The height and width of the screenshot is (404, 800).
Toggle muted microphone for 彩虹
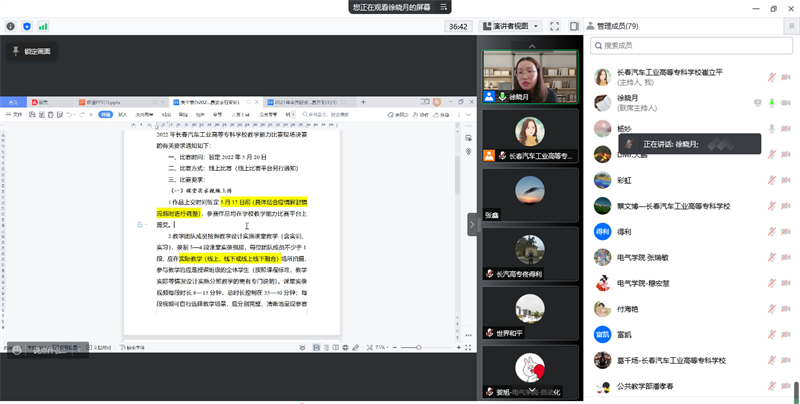coord(772,181)
